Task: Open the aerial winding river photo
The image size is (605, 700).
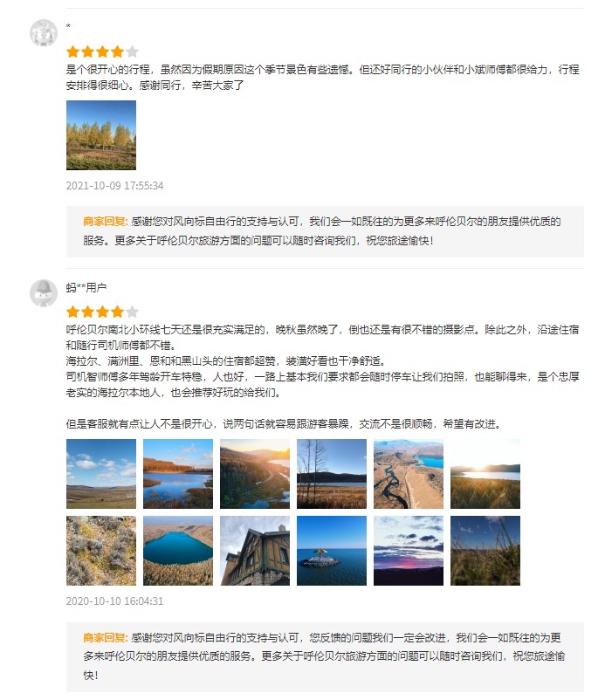Action: [x=409, y=474]
